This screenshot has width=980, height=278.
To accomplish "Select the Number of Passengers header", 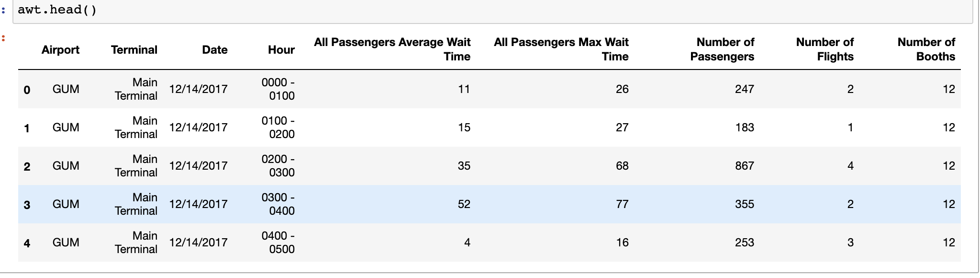I will (x=722, y=49).
